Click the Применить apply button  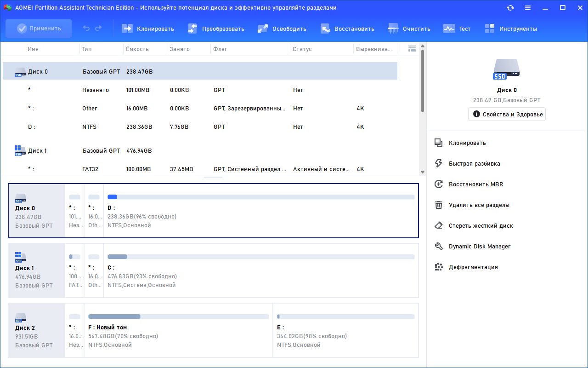coord(39,29)
